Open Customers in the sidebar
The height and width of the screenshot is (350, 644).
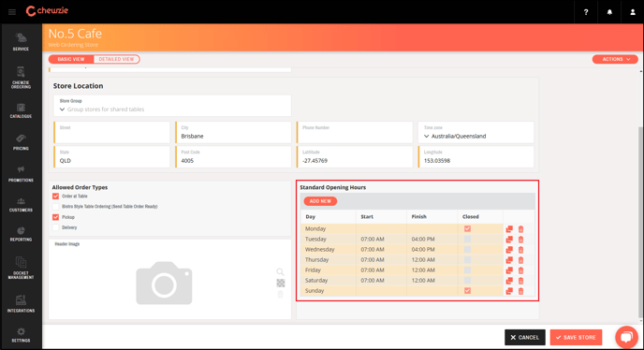tap(21, 205)
